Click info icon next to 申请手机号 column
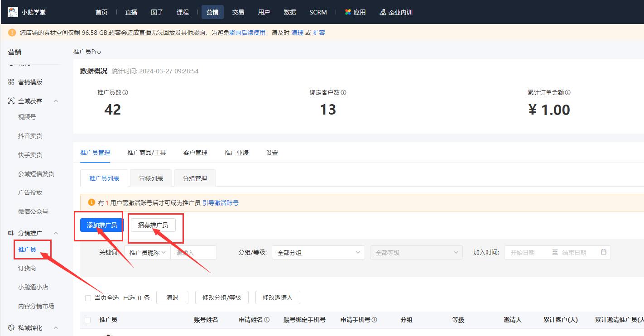The width and height of the screenshot is (644, 336). pos(375,320)
